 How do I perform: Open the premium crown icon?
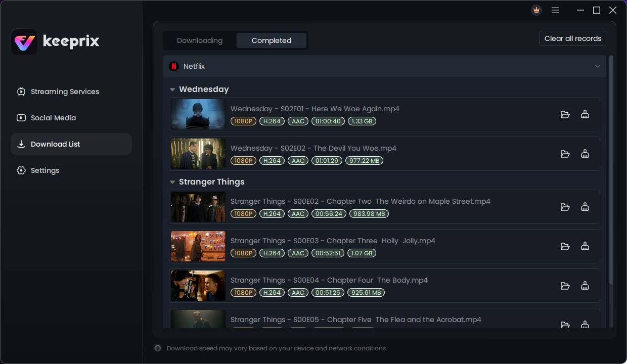536,10
